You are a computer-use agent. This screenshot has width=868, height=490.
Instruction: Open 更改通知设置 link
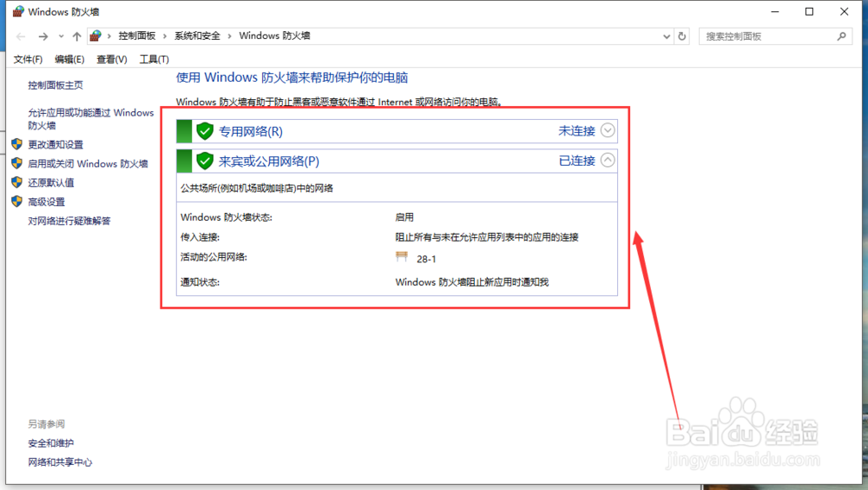tap(56, 145)
